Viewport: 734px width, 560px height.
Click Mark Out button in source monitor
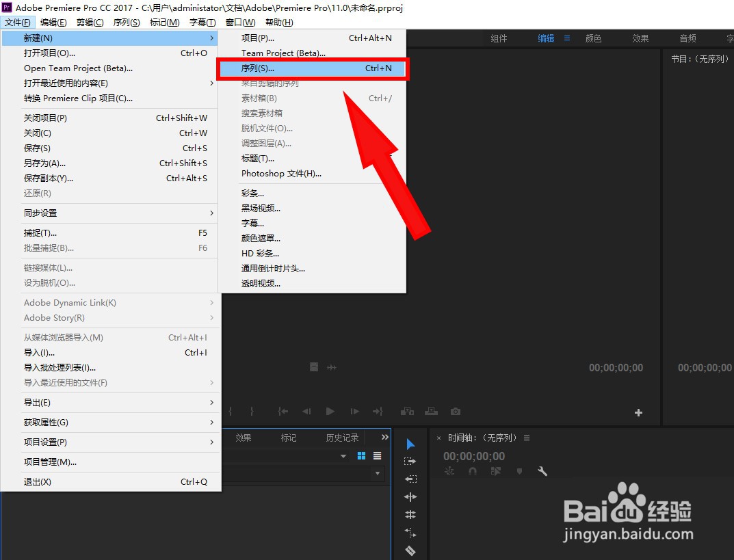(252, 411)
